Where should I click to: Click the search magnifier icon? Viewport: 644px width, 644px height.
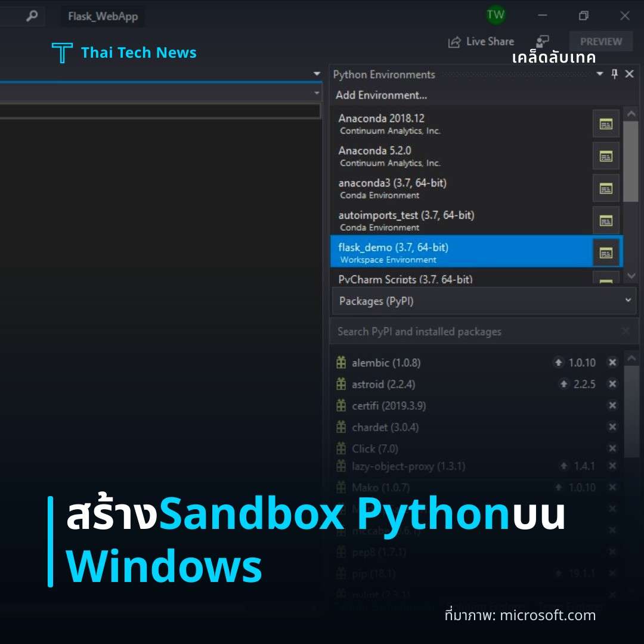pyautogui.click(x=32, y=16)
